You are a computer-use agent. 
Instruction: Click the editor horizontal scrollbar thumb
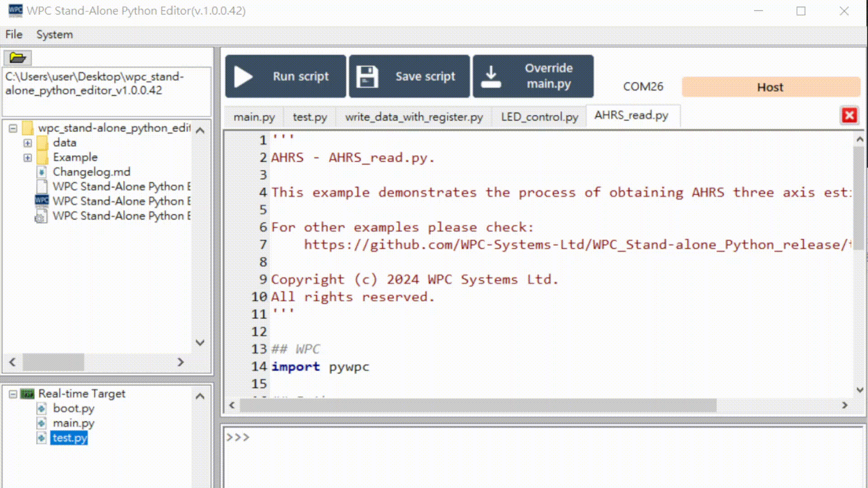coord(477,405)
